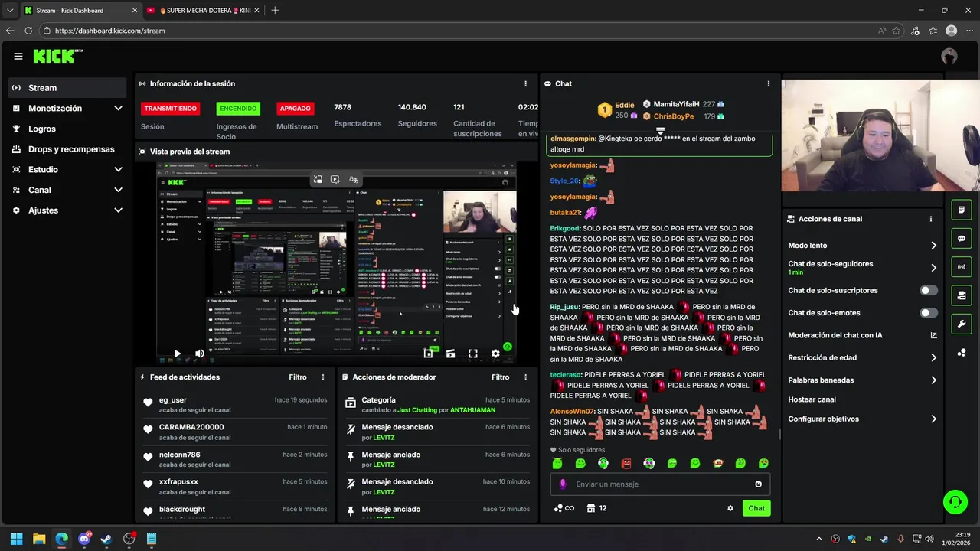The width and height of the screenshot is (980, 551).
Task: Expand Ajustes sidebar section
Action: click(x=67, y=210)
